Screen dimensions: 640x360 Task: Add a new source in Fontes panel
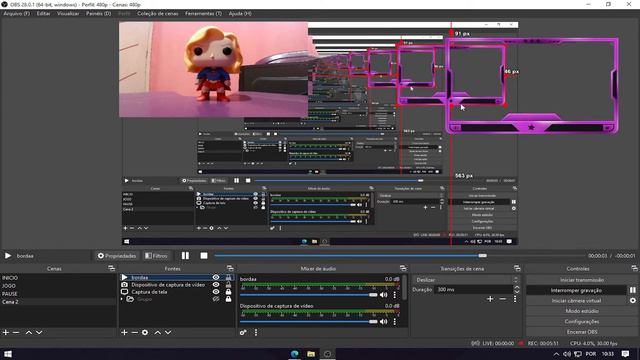(x=124, y=333)
